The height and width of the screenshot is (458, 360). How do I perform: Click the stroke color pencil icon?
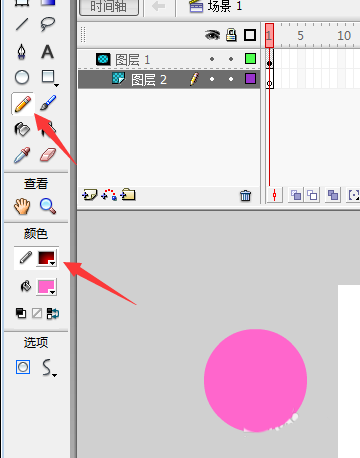26,257
